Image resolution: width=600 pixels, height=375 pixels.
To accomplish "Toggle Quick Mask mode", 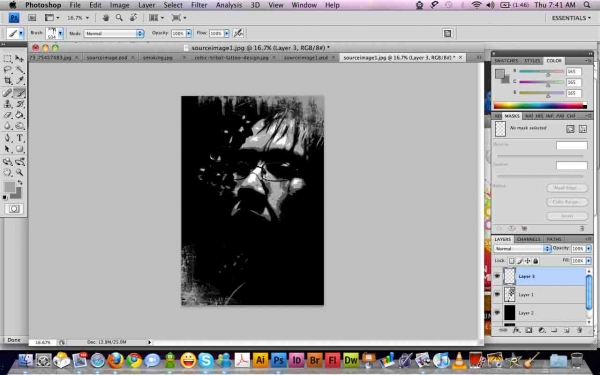I will [x=14, y=209].
